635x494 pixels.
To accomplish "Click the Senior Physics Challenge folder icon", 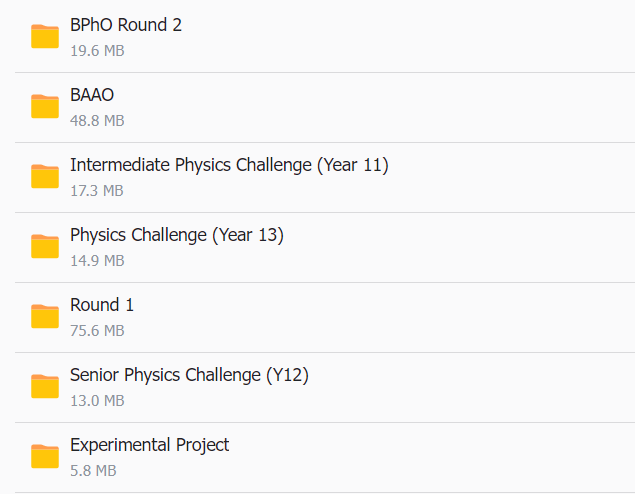I will [x=45, y=386].
